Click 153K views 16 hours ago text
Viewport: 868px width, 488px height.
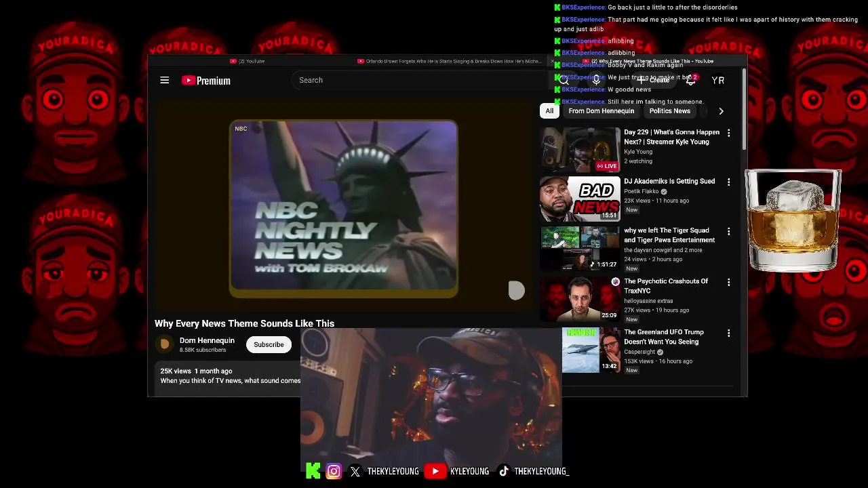pyautogui.click(x=658, y=361)
